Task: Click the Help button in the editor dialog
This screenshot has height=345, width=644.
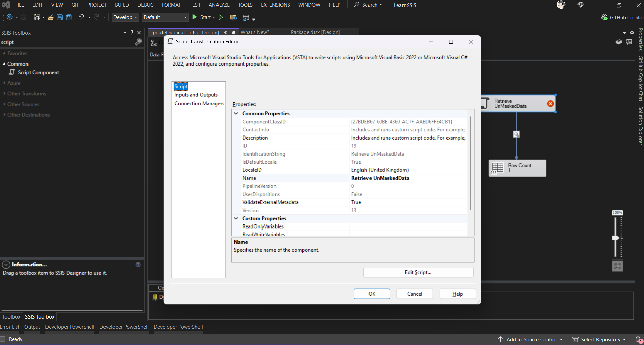Action: point(458,294)
